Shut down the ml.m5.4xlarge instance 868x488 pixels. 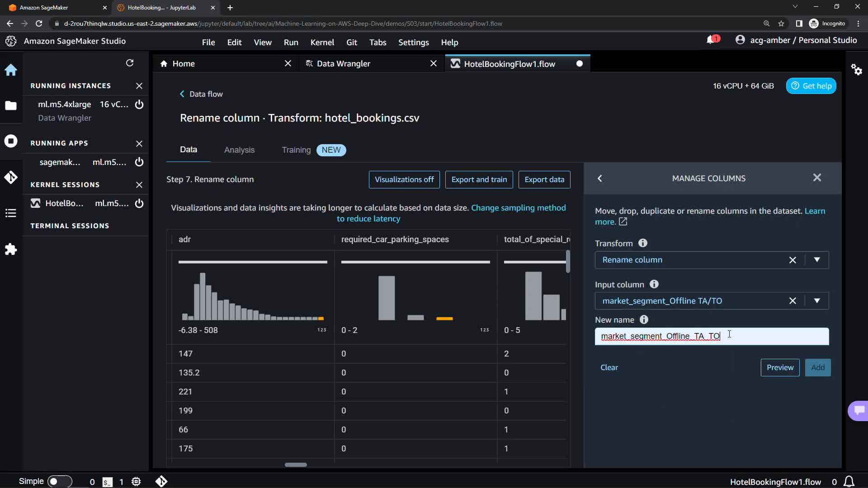click(139, 104)
